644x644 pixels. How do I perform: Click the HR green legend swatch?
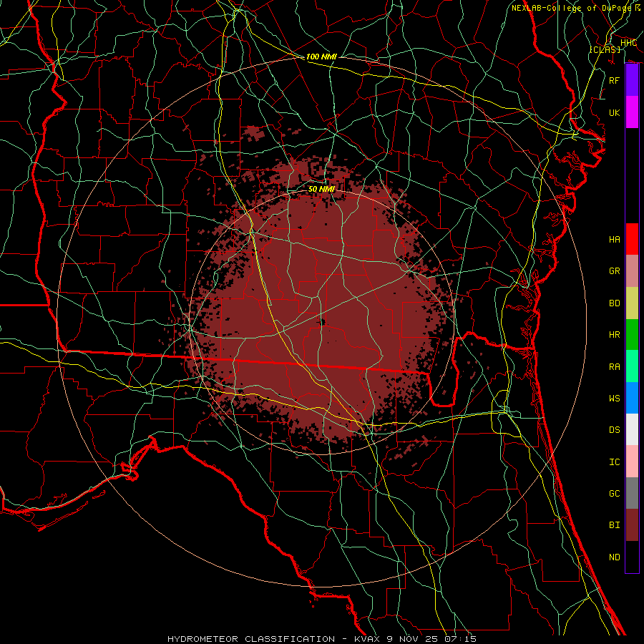click(x=632, y=335)
